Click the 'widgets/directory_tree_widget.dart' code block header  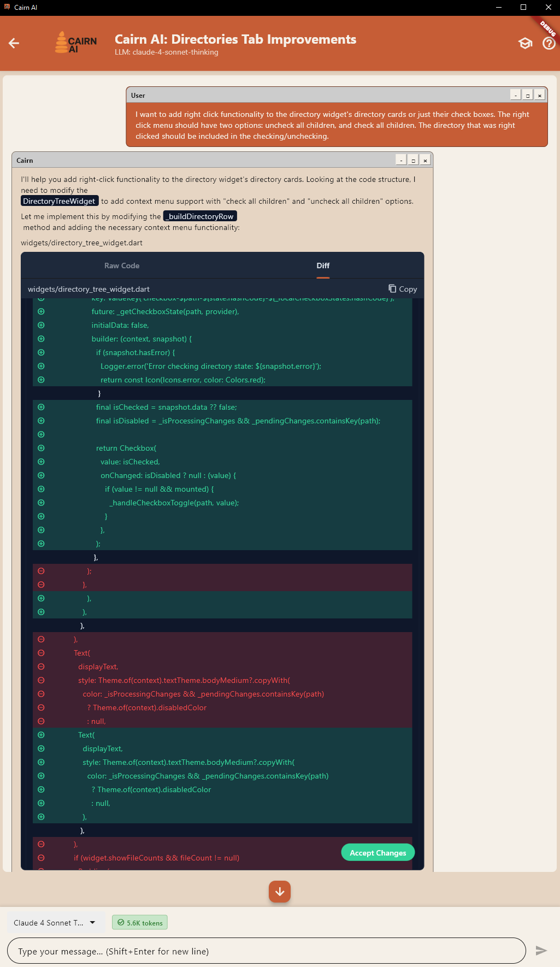pyautogui.click(x=89, y=289)
